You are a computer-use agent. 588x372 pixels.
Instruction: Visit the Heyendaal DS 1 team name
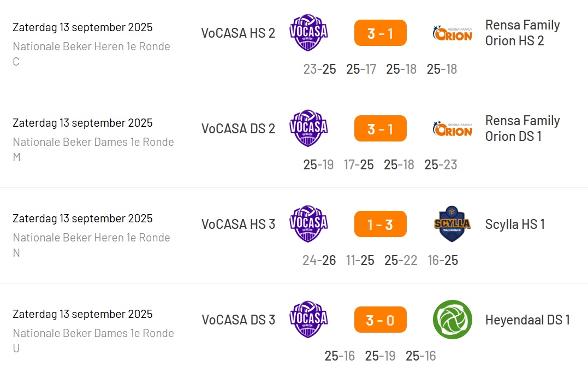[x=527, y=320]
